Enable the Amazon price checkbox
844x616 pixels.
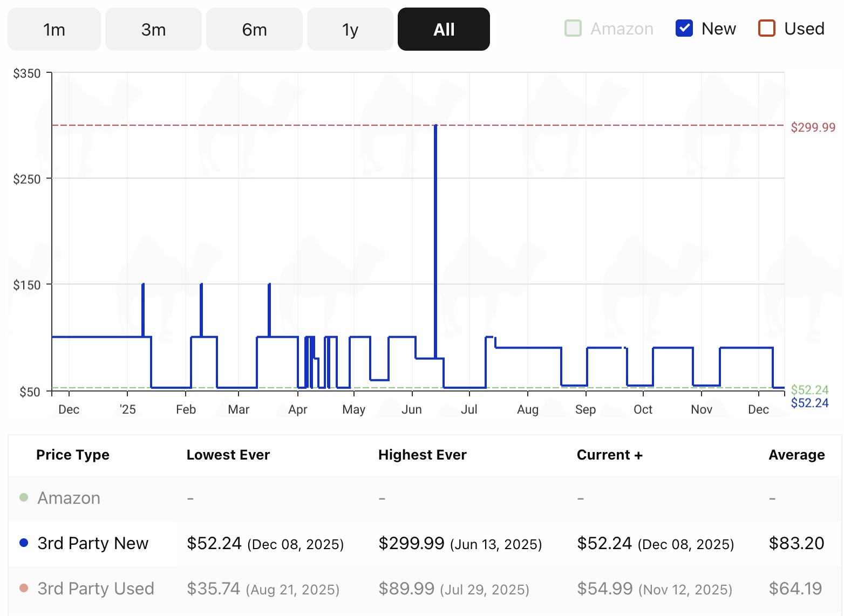point(573,29)
